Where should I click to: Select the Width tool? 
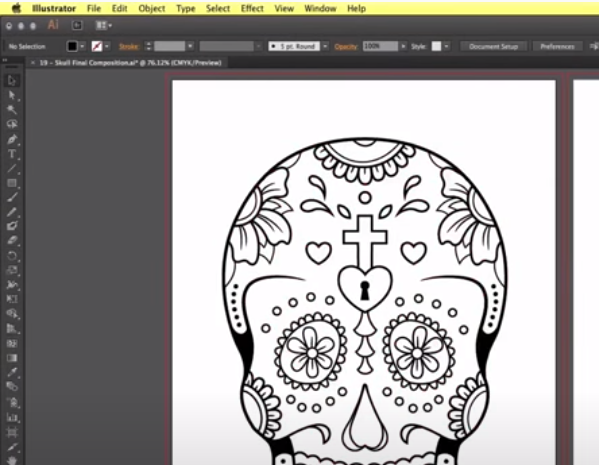(x=11, y=285)
